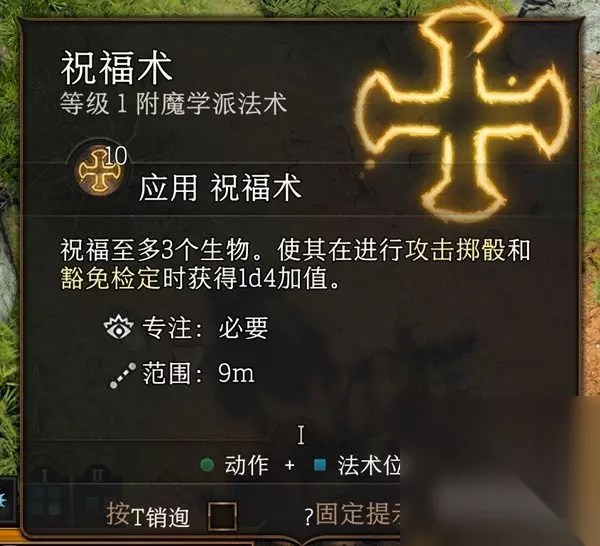
Task: Select the spell slot level II group
Action: coord(96,494)
